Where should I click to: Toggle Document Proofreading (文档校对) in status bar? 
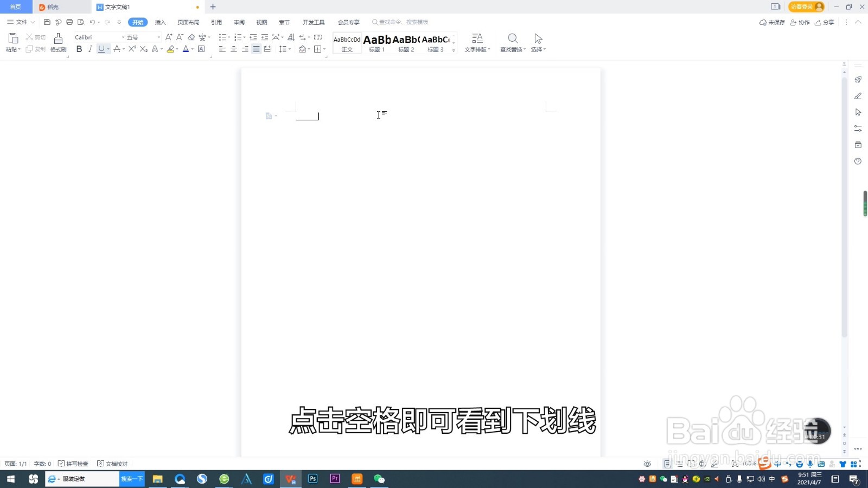click(x=112, y=464)
